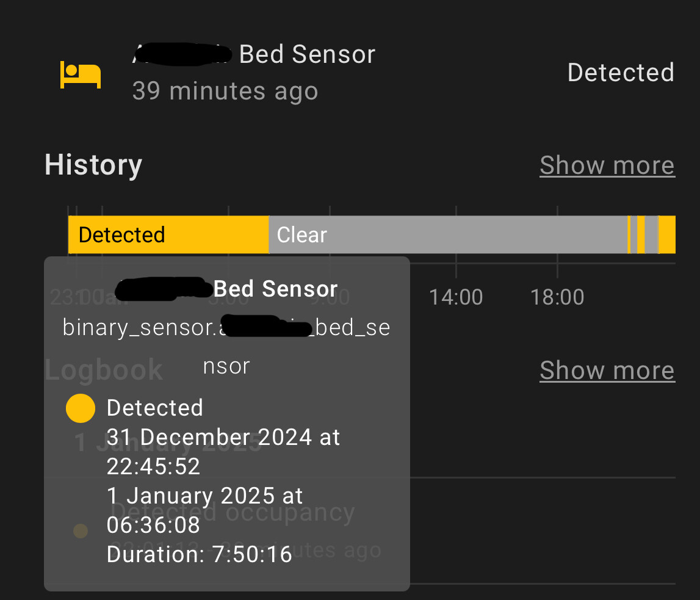The image size is (700, 600).
Task: Click the Detected state label at top right
Action: click(620, 72)
